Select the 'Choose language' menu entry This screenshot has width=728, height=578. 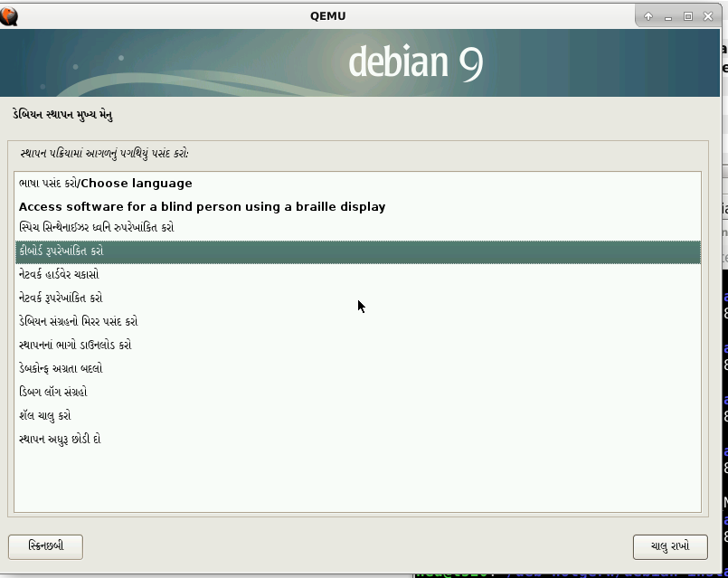(357, 184)
